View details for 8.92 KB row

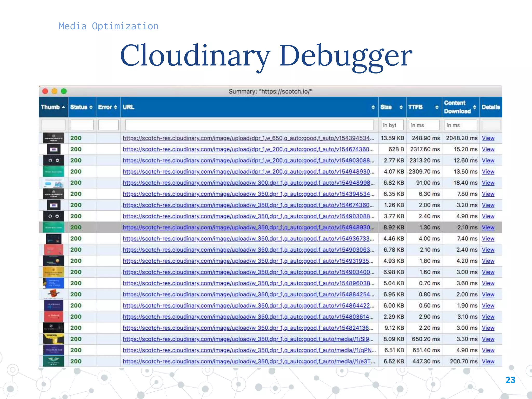(x=488, y=228)
